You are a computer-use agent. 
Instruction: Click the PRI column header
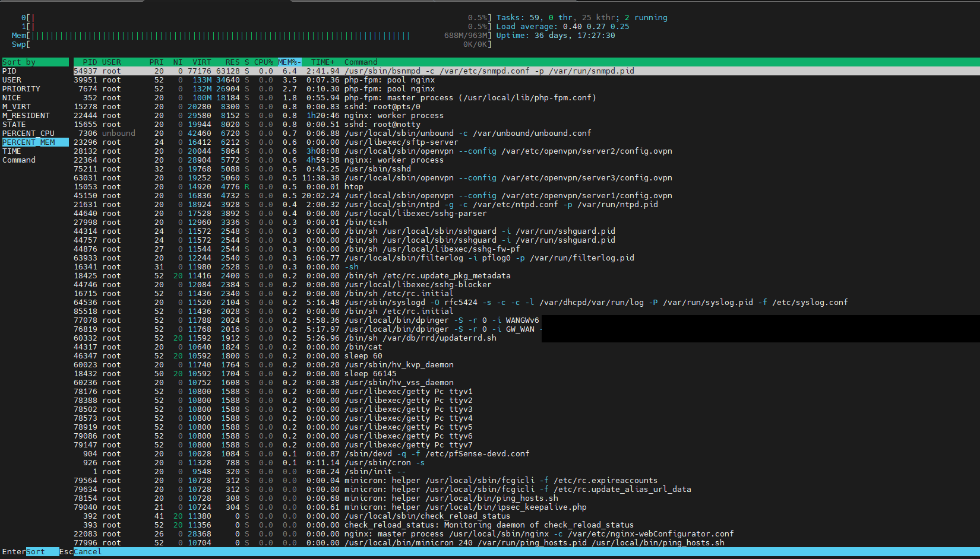pyautogui.click(x=156, y=62)
